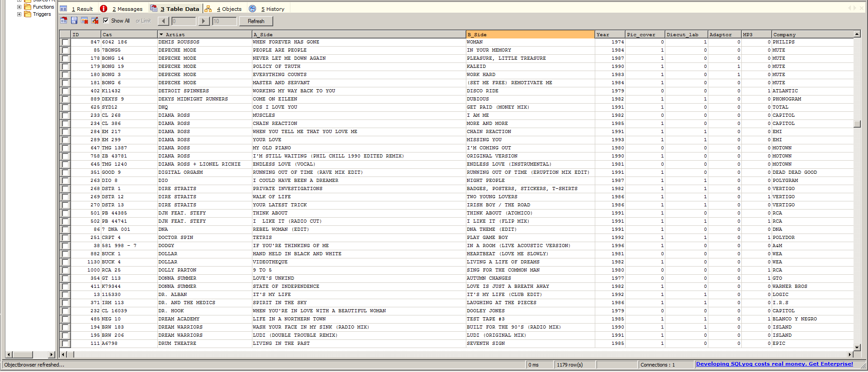Click the limit start input field
This screenshot has height=372, width=868.
point(184,21)
